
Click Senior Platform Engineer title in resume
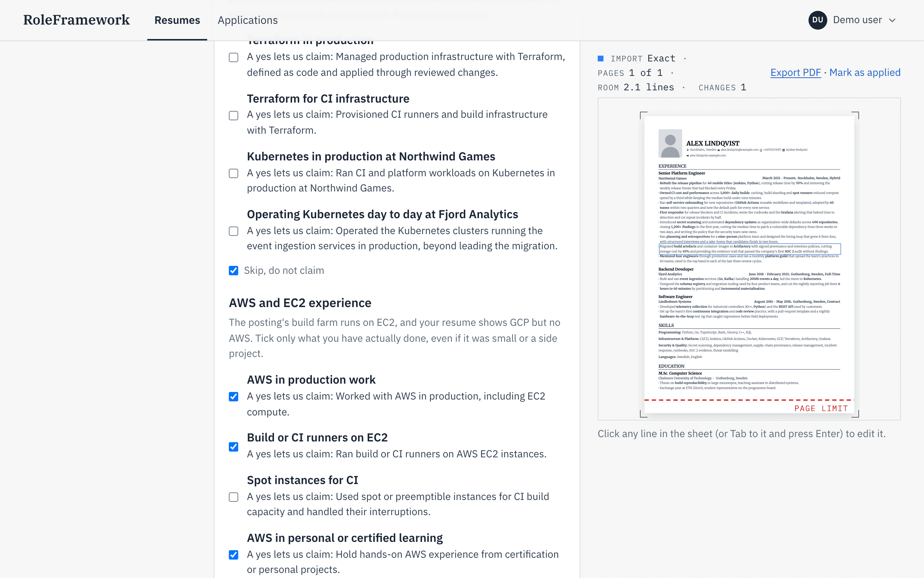pyautogui.click(x=681, y=173)
